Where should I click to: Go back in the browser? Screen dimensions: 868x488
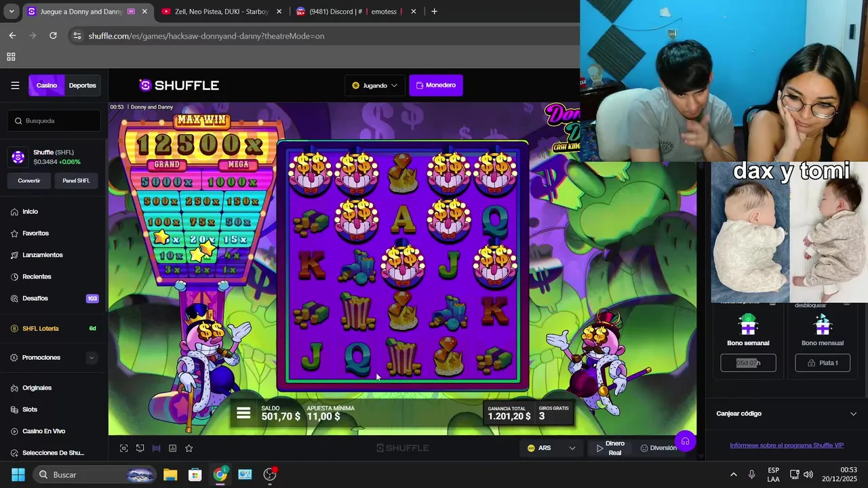click(x=12, y=36)
